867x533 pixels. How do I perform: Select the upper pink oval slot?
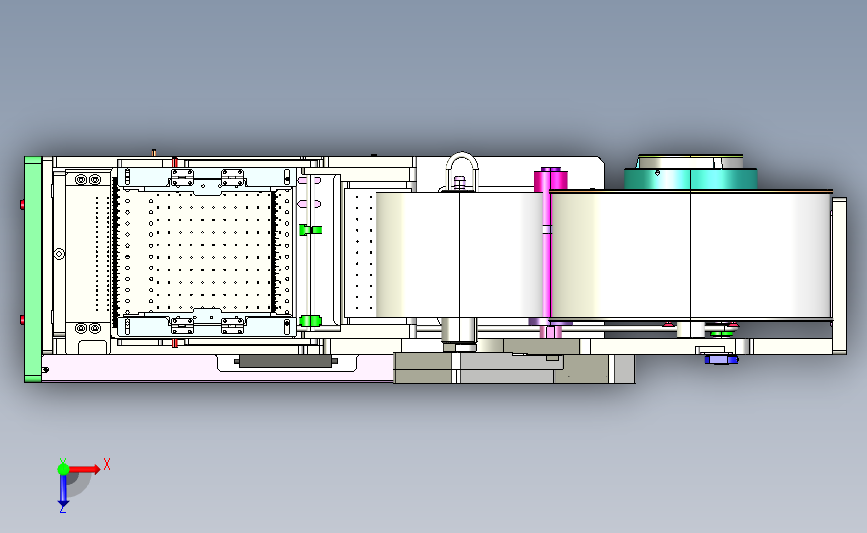click(x=309, y=180)
